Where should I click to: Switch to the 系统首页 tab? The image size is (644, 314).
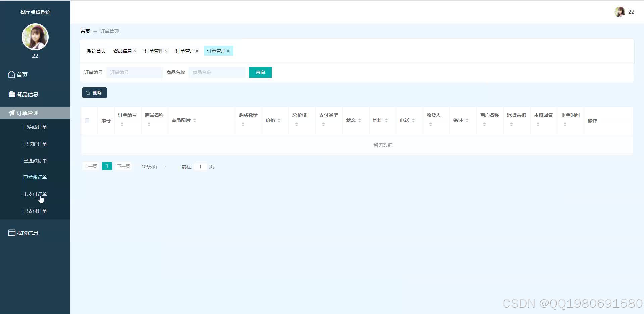(96, 51)
